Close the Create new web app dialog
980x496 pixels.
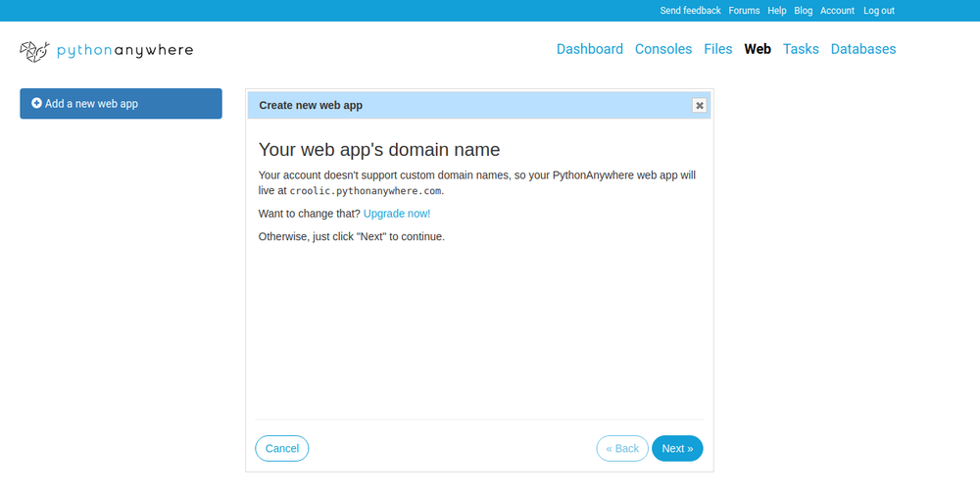click(x=700, y=105)
